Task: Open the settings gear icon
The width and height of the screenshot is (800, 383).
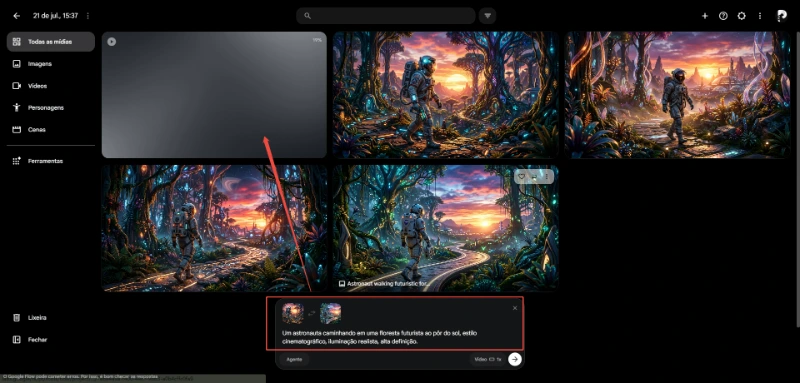Action: (741, 16)
